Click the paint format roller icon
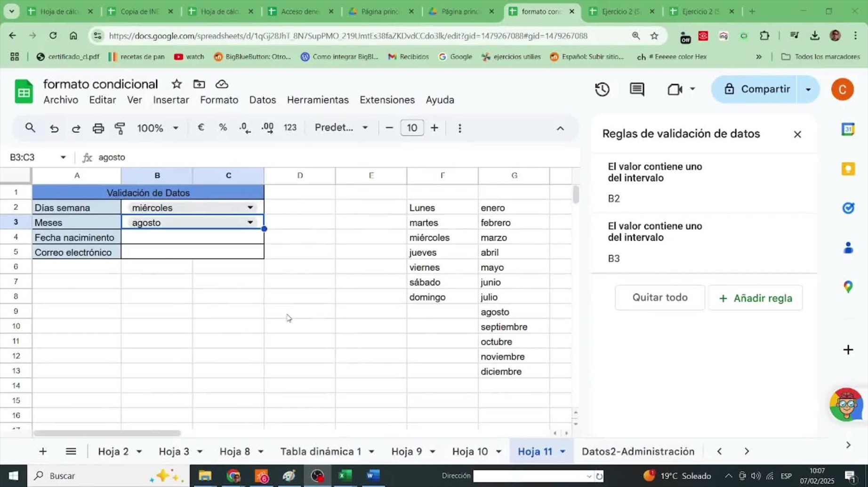The image size is (868, 487). coord(120,128)
